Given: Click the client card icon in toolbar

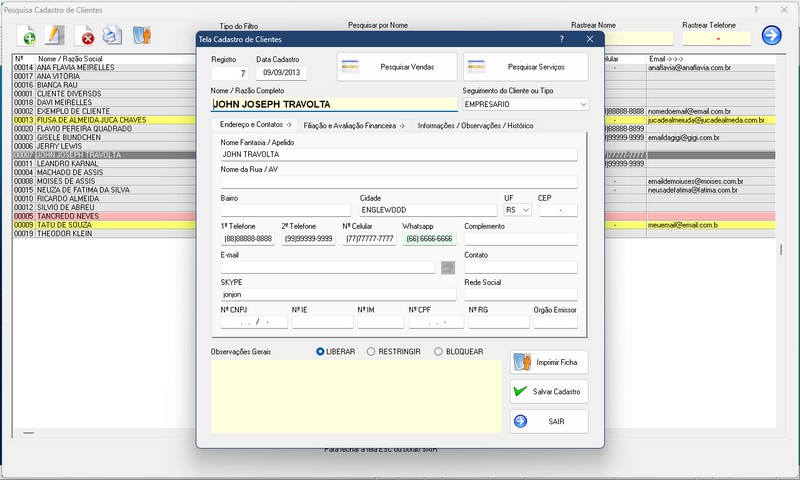Looking at the screenshot, I should 142,36.
